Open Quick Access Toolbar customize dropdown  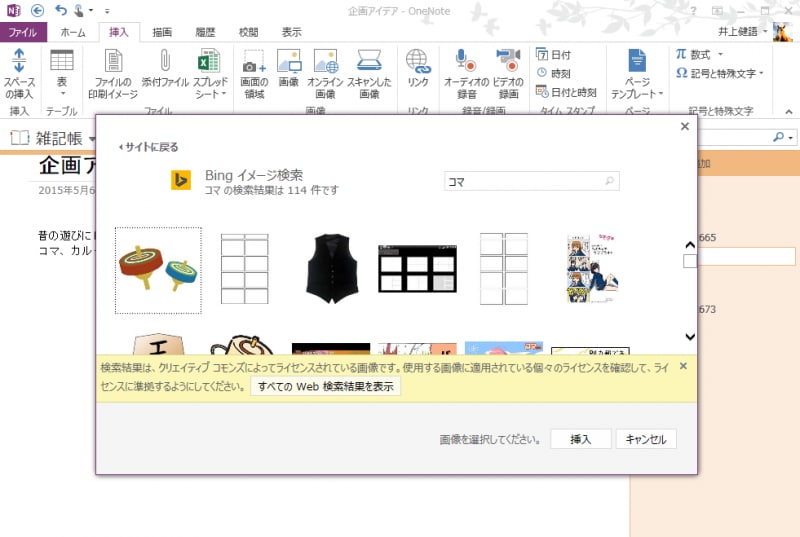[107, 11]
